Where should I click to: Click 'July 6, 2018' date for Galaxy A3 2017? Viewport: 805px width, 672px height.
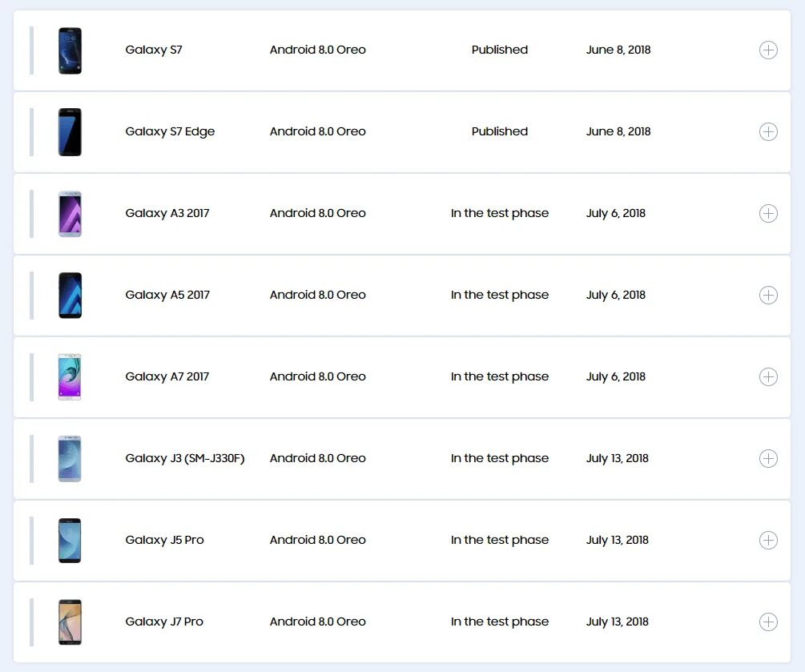coord(615,213)
